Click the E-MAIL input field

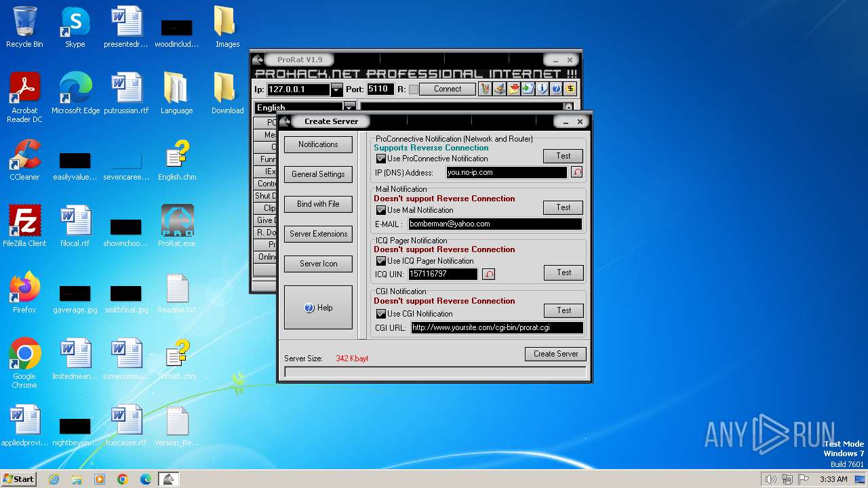tap(495, 224)
